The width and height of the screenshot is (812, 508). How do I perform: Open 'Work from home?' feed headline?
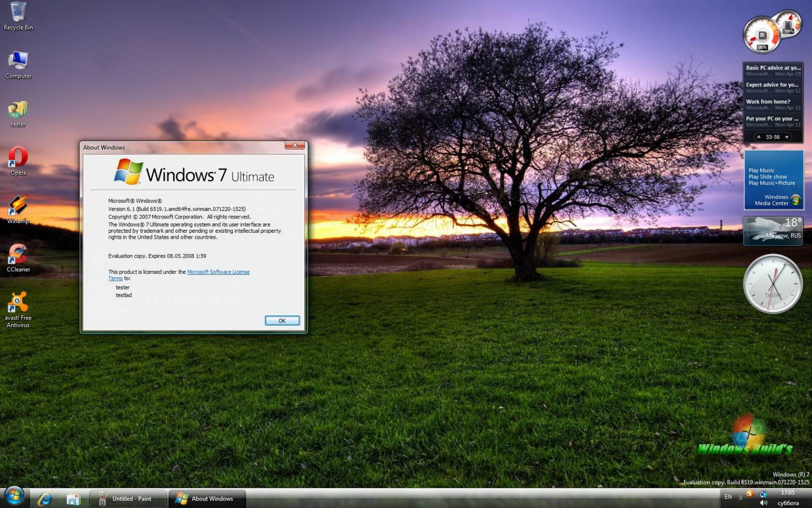[768, 102]
